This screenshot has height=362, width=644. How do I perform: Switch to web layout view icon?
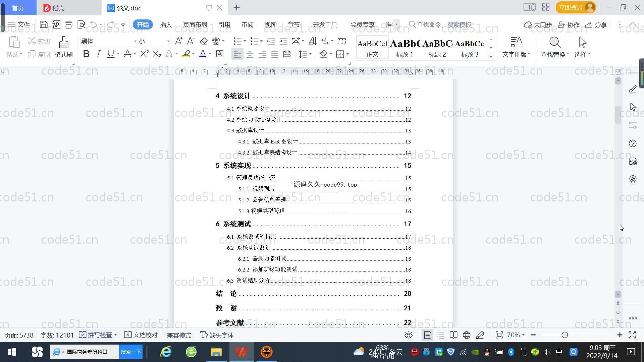click(467, 335)
